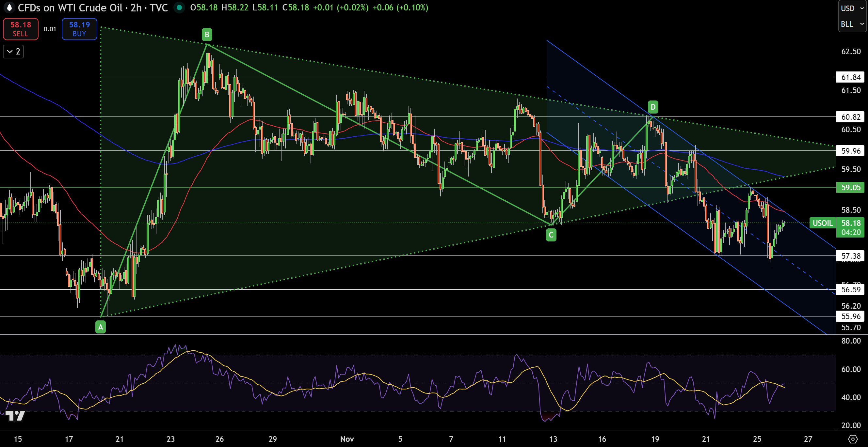Click the TradingView logo watermark

15,416
